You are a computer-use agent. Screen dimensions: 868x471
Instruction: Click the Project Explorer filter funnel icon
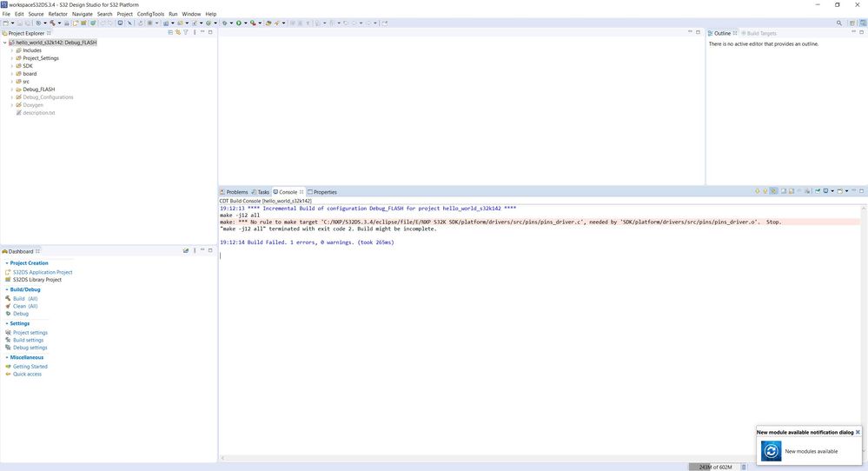pyautogui.click(x=185, y=33)
